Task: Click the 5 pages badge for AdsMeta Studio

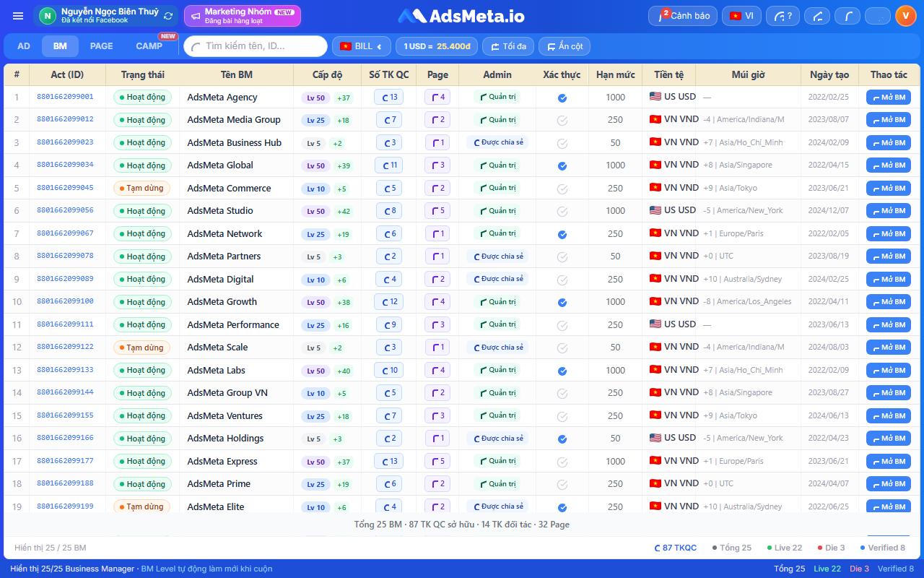Action: click(x=437, y=211)
